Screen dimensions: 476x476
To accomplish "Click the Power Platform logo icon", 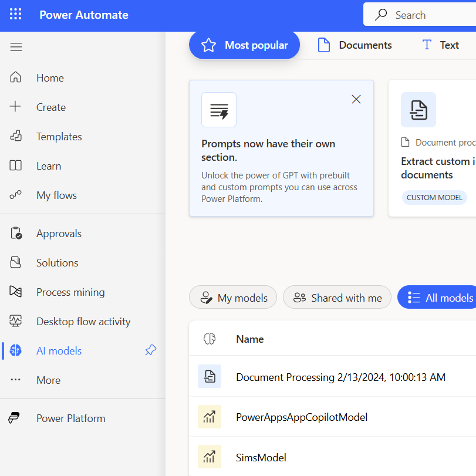I will 14,418.
